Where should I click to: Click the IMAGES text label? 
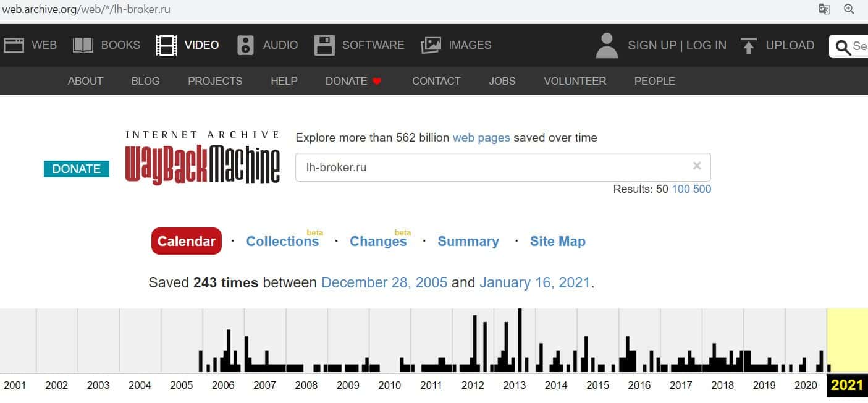tap(470, 45)
